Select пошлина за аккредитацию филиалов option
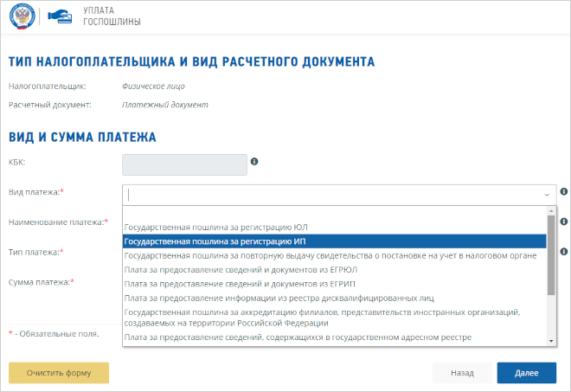This screenshot has height=392, width=571. click(334, 318)
